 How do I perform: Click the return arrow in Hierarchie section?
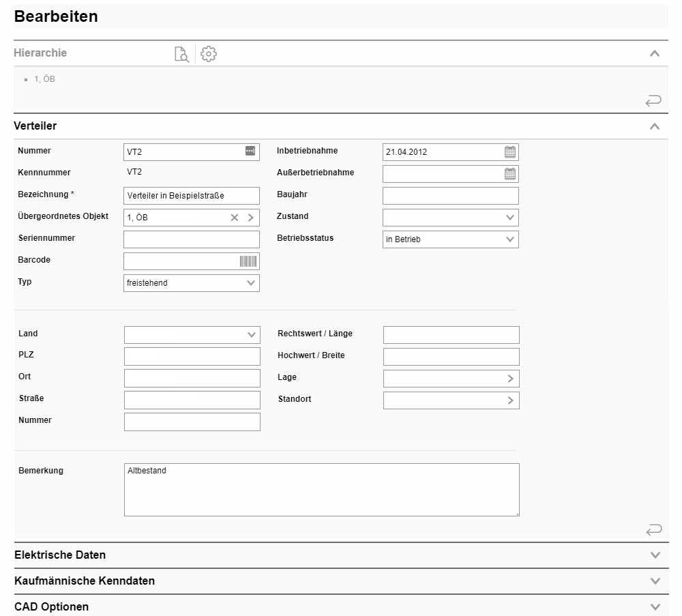pyautogui.click(x=653, y=102)
